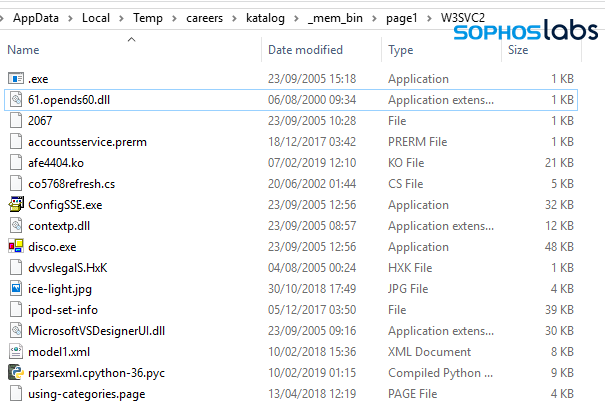
Task: Select the 61.opends60.dll file icon
Action: (x=16, y=99)
